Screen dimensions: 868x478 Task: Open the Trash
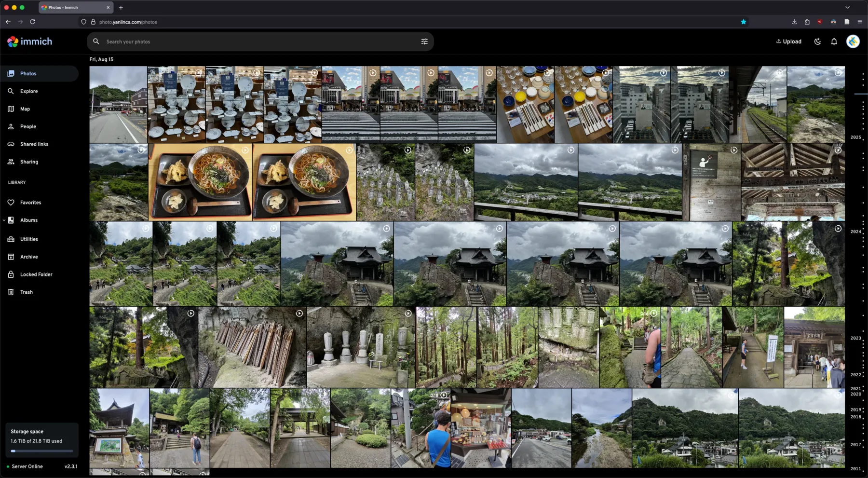(27, 292)
